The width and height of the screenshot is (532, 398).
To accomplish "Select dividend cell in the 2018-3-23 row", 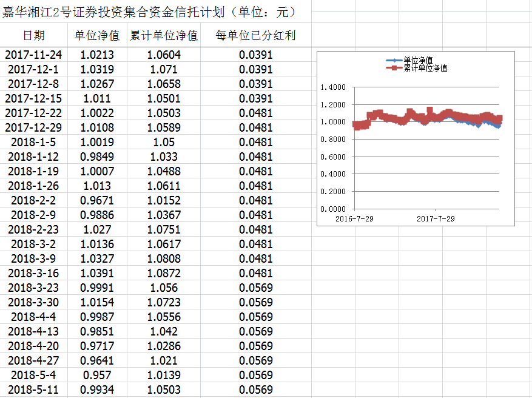I will point(255,288).
